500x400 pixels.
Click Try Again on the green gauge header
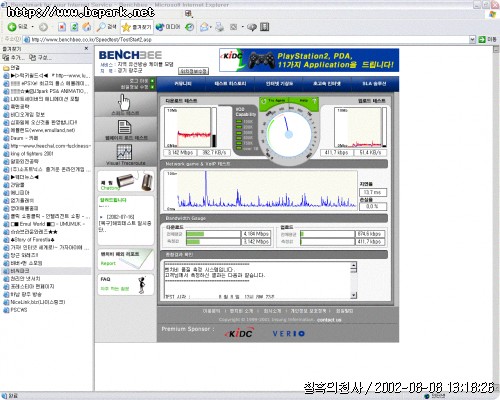tap(274, 101)
